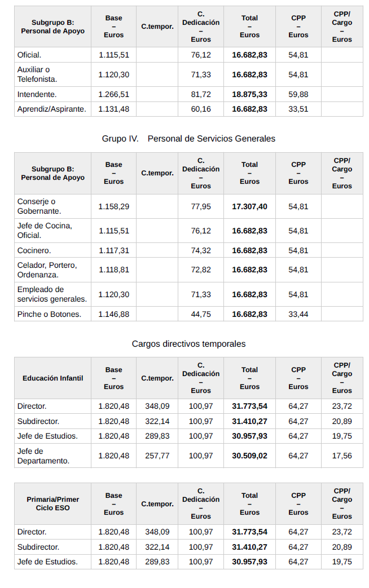Click the CPP/Cargo value 17,56
Screen dimensions: 369x588
click(x=342, y=456)
